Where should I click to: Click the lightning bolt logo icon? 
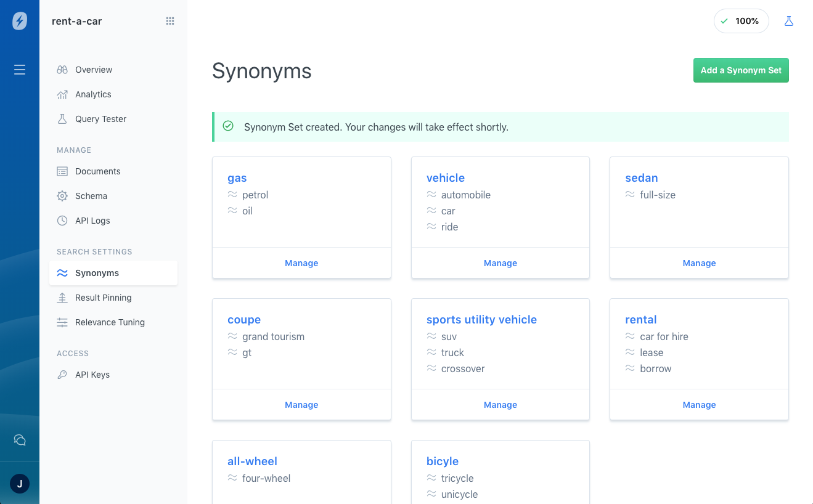(20, 21)
